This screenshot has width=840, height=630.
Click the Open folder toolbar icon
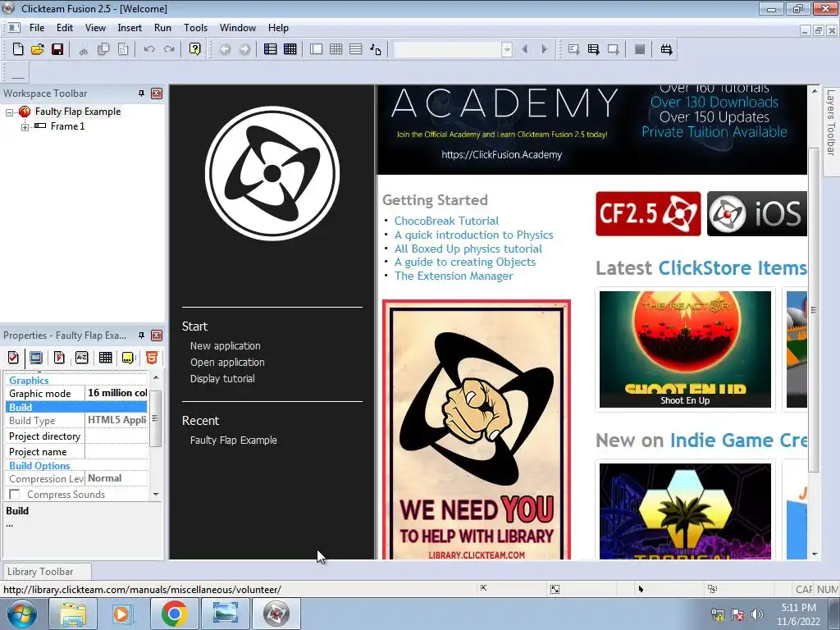pyautogui.click(x=38, y=49)
